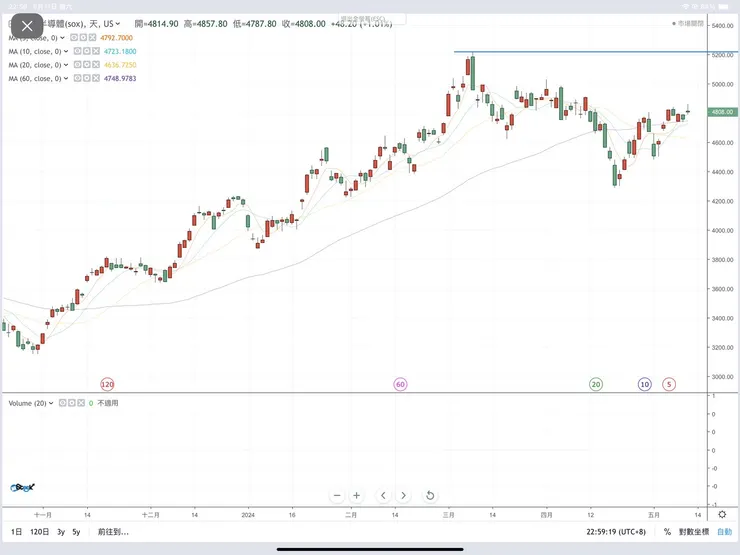Open the symbol title dropdown after US
This screenshot has width=740, height=555.
pyautogui.click(x=118, y=24)
